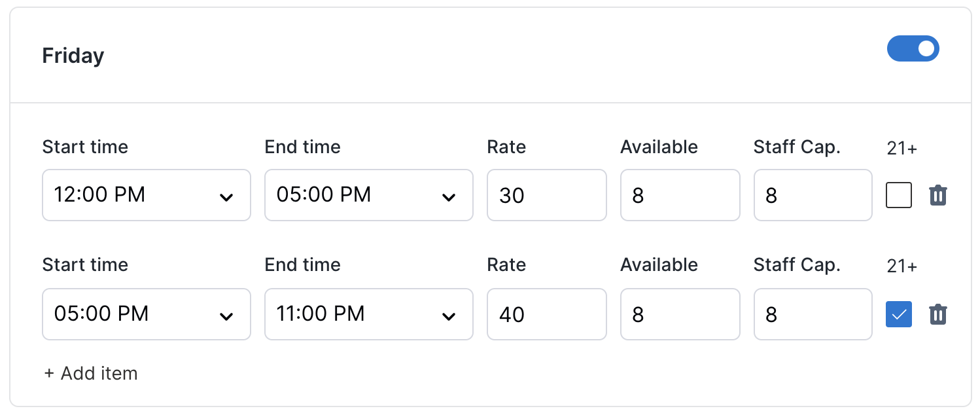
Task: Toggle Friday availability switch off
Action: coord(913,49)
